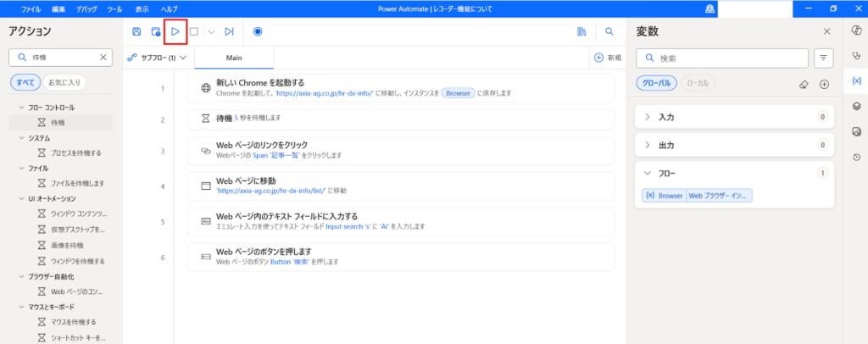Click the eraser icon in variables panel
This screenshot has height=344, width=868.
click(x=804, y=84)
